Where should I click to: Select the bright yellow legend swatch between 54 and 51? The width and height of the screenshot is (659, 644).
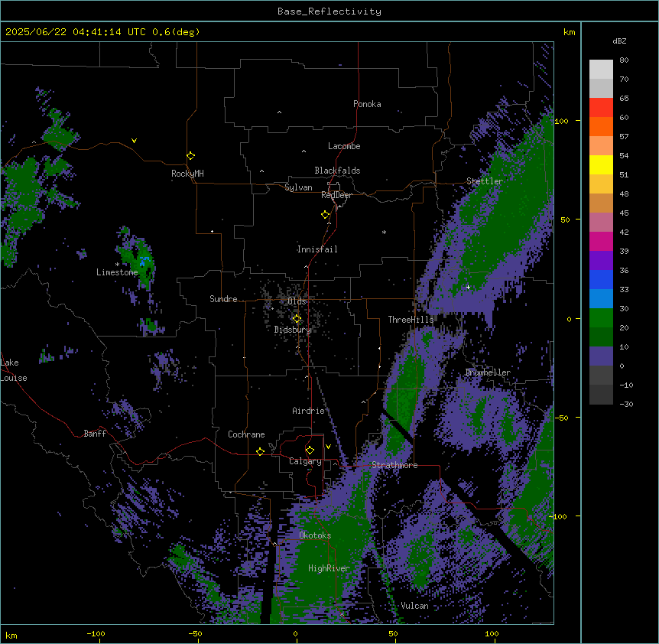coord(601,164)
